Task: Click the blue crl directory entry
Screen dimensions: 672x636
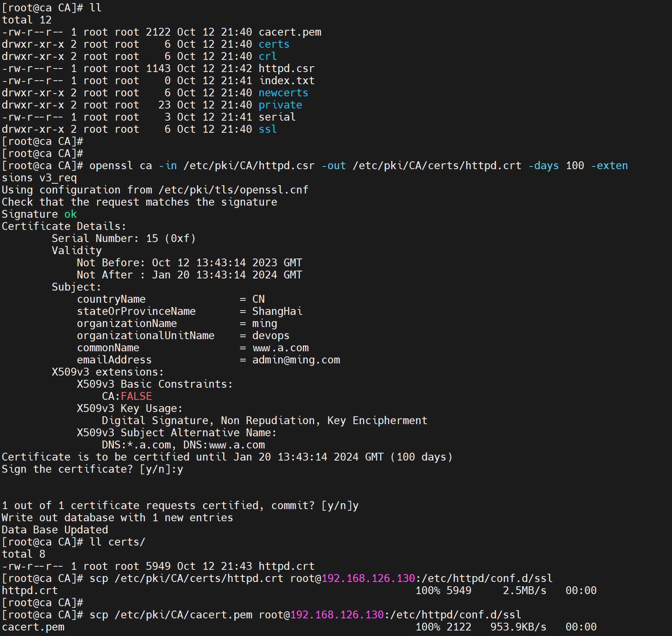Action: click(267, 56)
